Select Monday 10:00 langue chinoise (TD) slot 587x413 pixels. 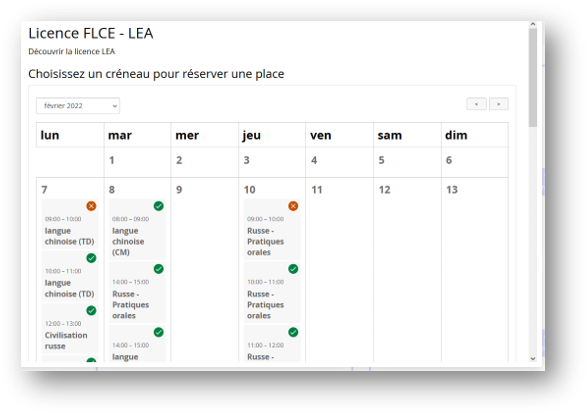click(x=70, y=276)
